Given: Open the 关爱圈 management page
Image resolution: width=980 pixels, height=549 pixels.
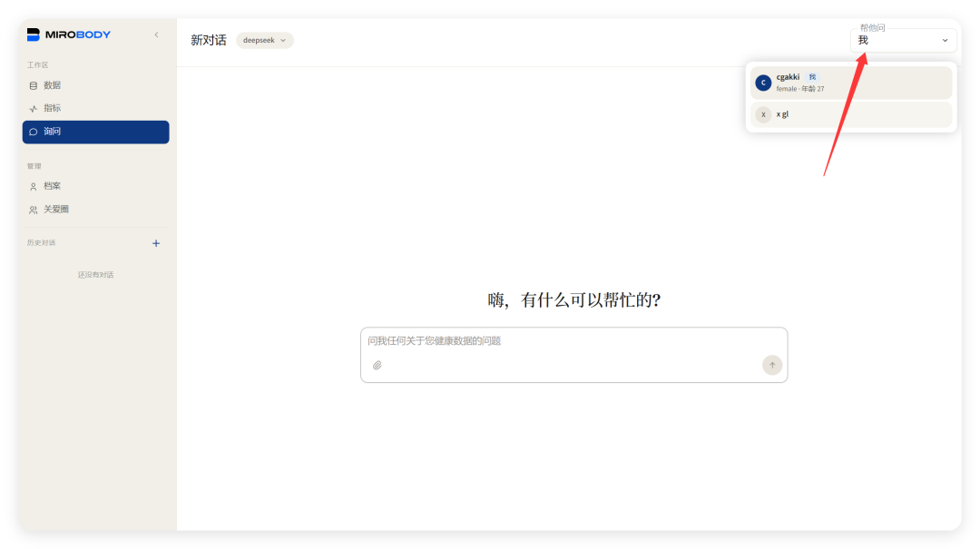Looking at the screenshot, I should tap(95, 210).
